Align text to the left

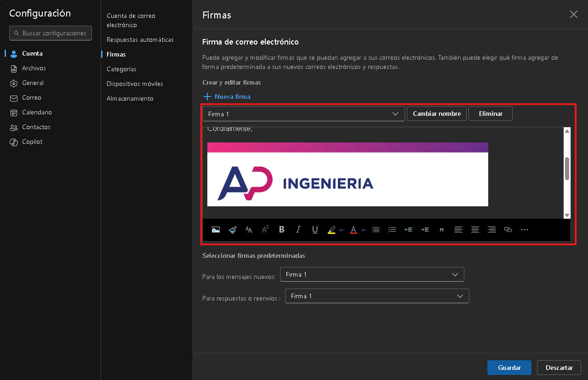(x=458, y=230)
